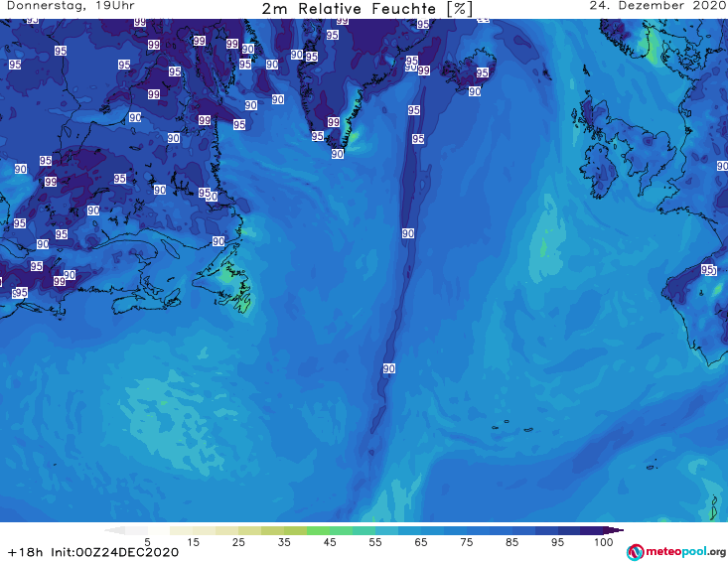This screenshot has width=728, height=562.
Task: Click the '55' tick on the color scale
Action: (375, 542)
